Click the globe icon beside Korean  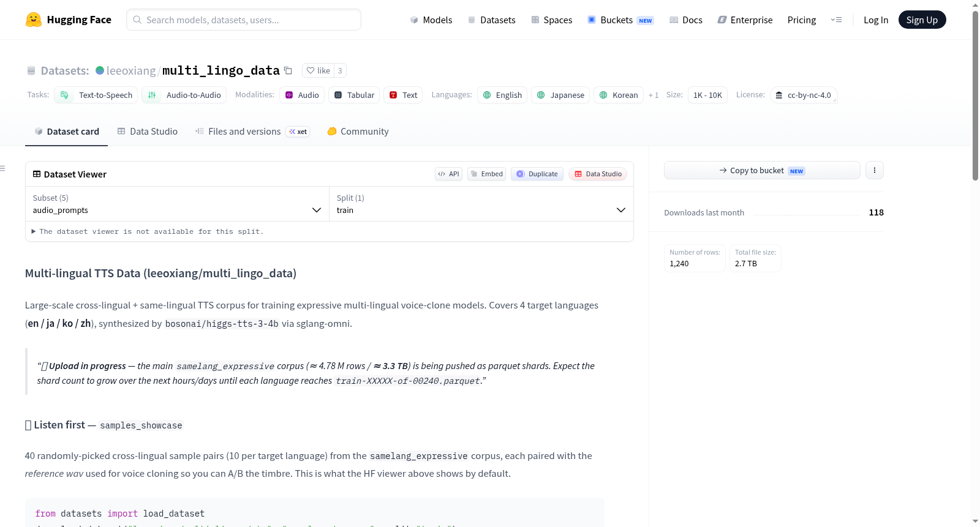(603, 95)
